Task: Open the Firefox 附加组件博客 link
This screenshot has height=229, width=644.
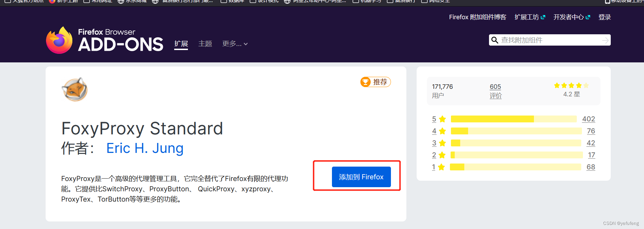Action: (x=478, y=17)
